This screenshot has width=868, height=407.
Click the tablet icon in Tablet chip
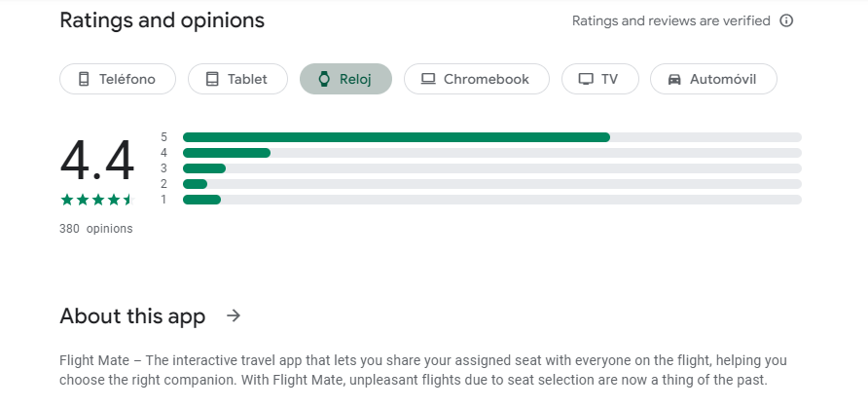pos(211,79)
